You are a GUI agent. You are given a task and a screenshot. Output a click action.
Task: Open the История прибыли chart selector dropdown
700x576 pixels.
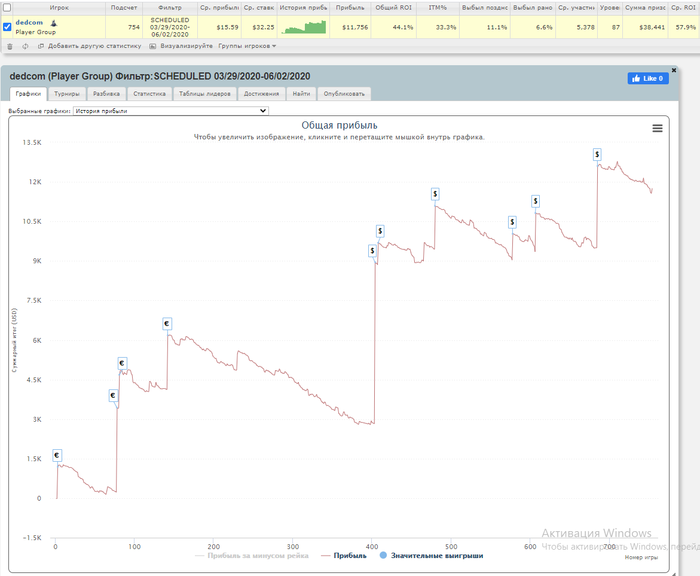pyautogui.click(x=171, y=111)
